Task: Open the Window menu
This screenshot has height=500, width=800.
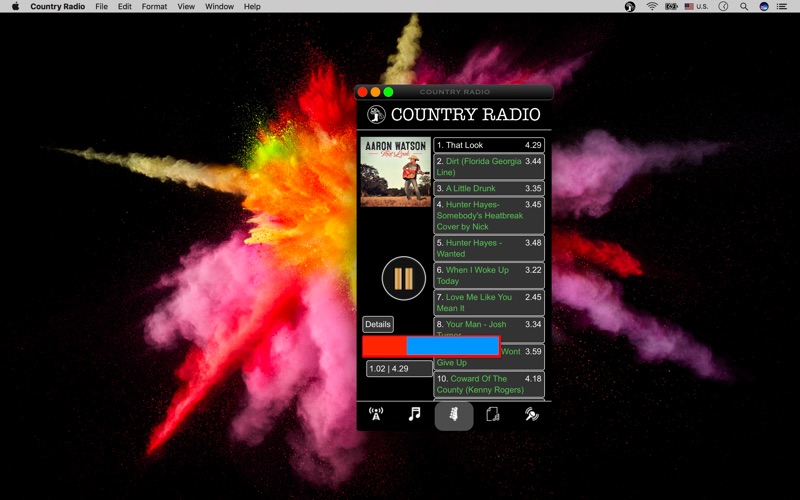Action: pyautogui.click(x=219, y=7)
